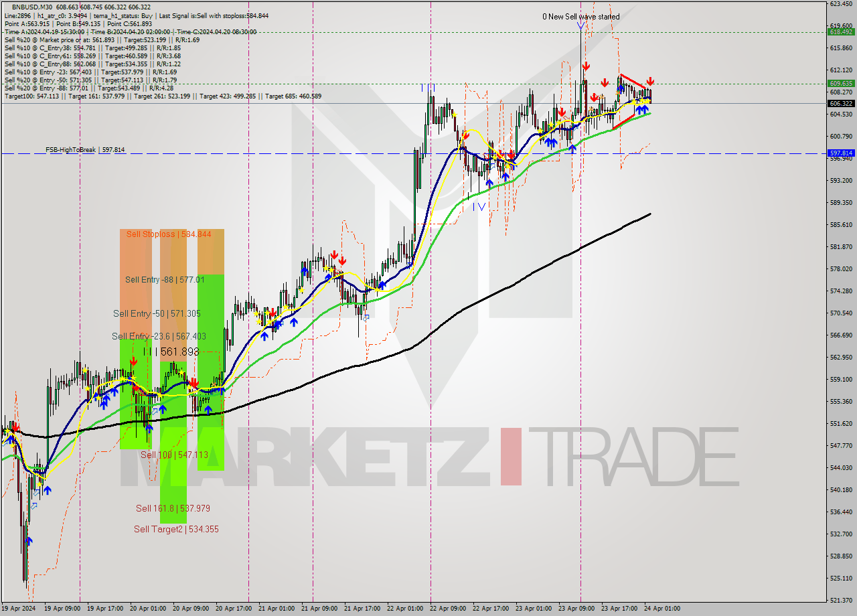Click the '21 Apr 09:00' time axis label
Screen dimensions: 857x616
[319, 609]
